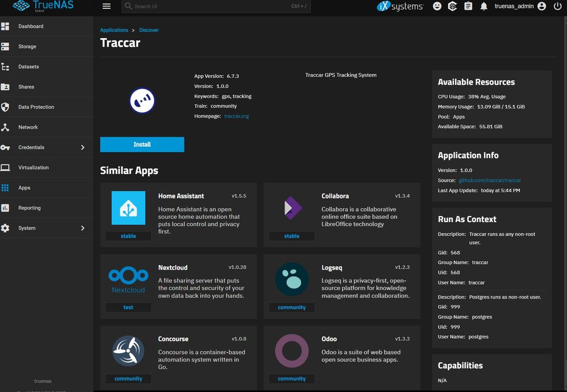Click the Home Assistant app icon
The image size is (567, 392).
tap(128, 208)
